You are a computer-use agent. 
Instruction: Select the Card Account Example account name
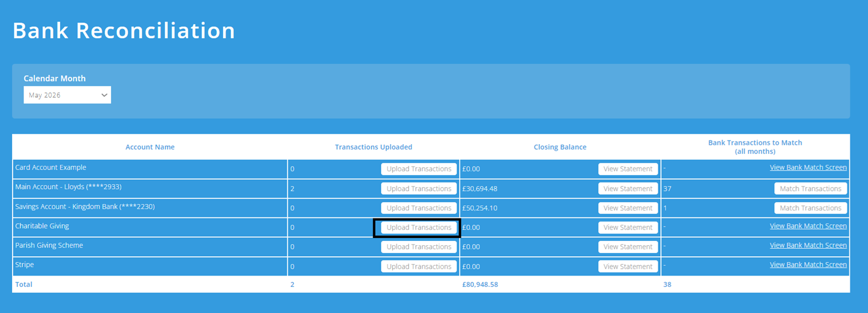point(50,167)
